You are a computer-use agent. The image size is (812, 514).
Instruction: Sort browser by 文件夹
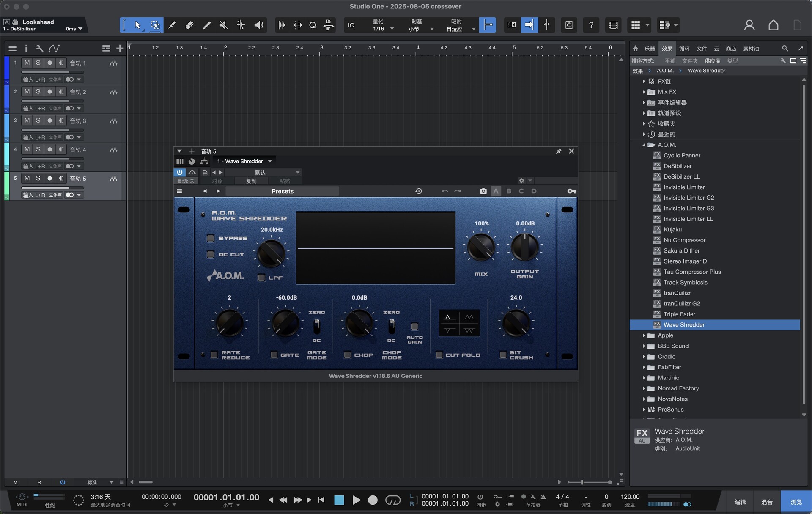pos(690,61)
